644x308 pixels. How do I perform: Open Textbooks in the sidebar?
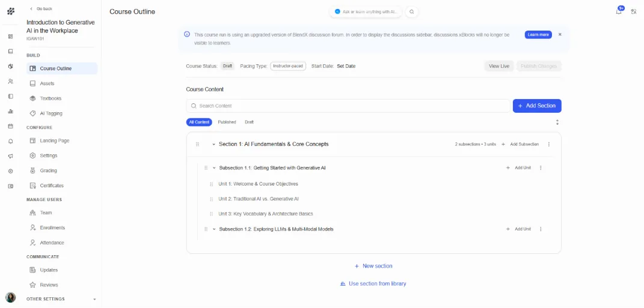coord(62,98)
